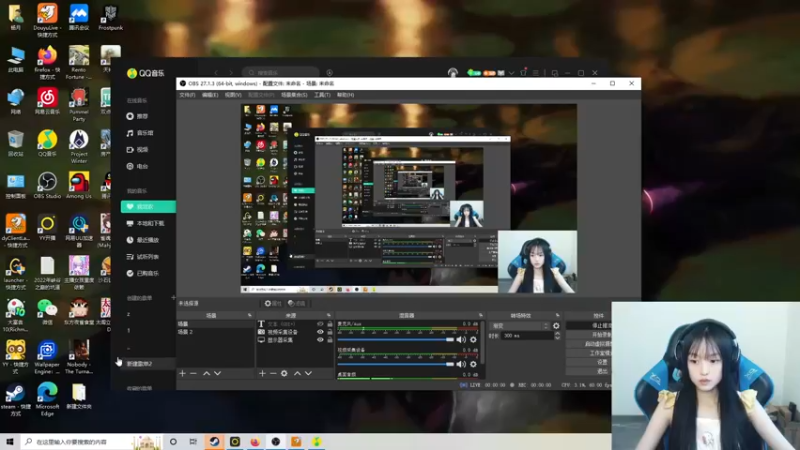Open 文件(F) menu in OBS
The height and width of the screenshot is (450, 800).
click(187, 95)
